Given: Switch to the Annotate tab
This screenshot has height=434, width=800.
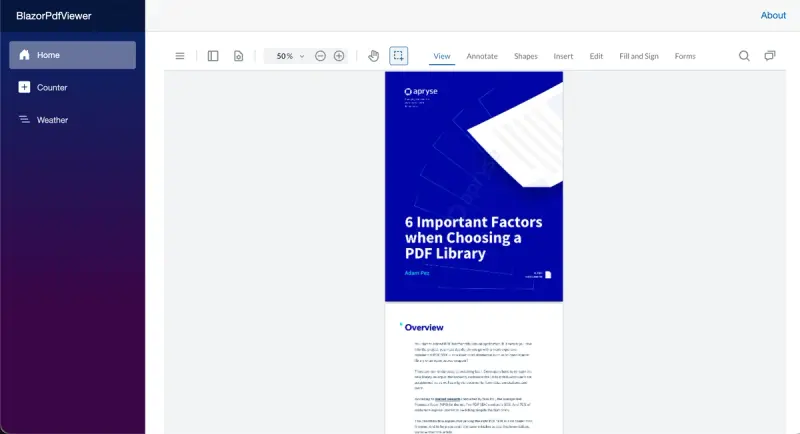Looking at the screenshot, I should (482, 56).
